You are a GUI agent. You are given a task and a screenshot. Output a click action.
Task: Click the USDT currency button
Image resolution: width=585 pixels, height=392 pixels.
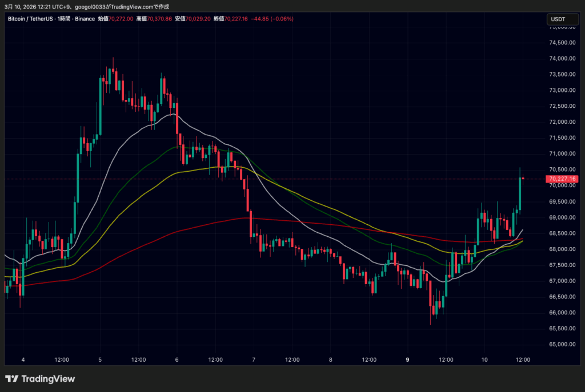point(562,19)
